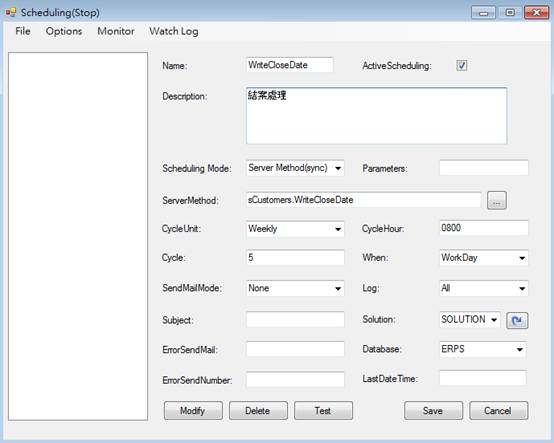Viewport: 554px width, 443px height.
Task: Open the ServerMethod browse ellipsis button
Action: pos(496,200)
